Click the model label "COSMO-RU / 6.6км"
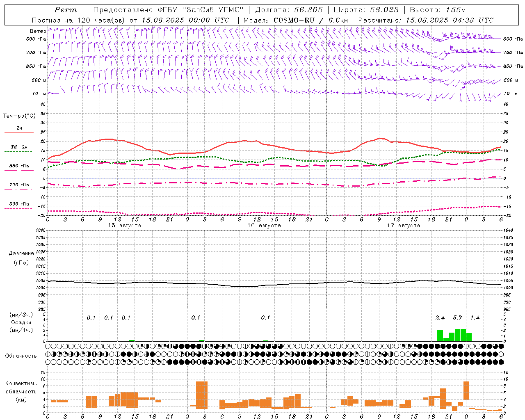The height and width of the screenshot is (420, 525). [x=311, y=20]
